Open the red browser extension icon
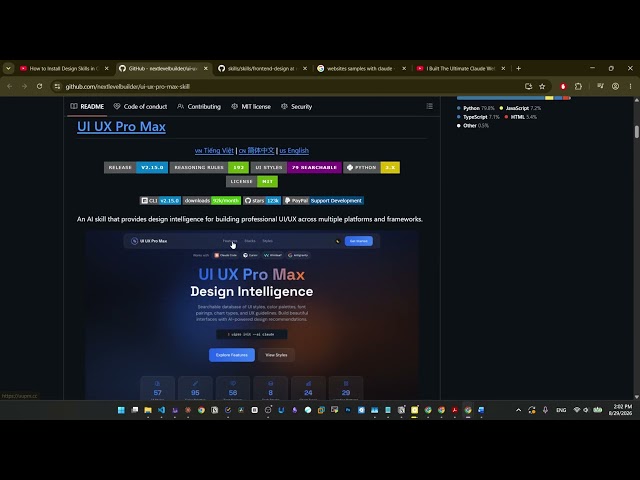Viewport: 640px width, 480px height. point(563,87)
